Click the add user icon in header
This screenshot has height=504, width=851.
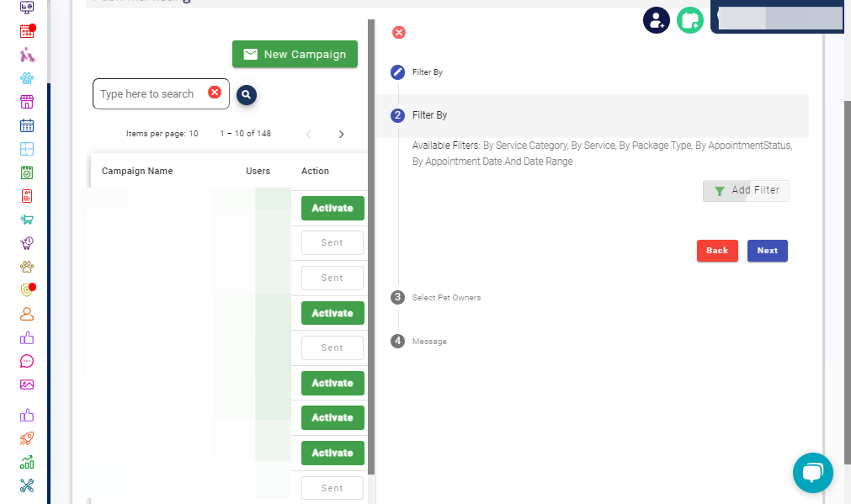(657, 20)
